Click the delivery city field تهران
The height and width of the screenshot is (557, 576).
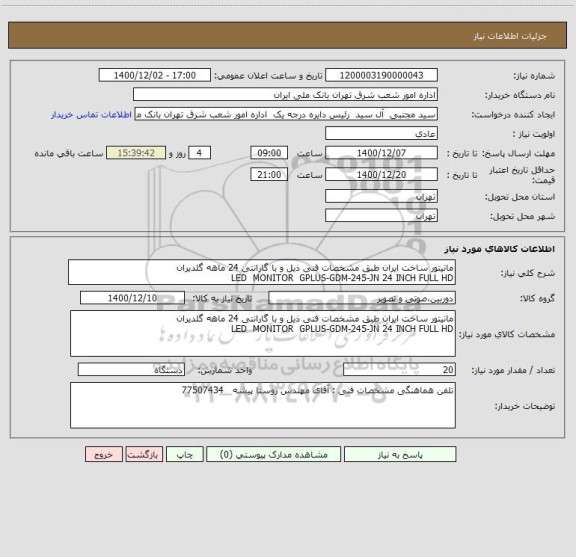pyautogui.click(x=381, y=216)
